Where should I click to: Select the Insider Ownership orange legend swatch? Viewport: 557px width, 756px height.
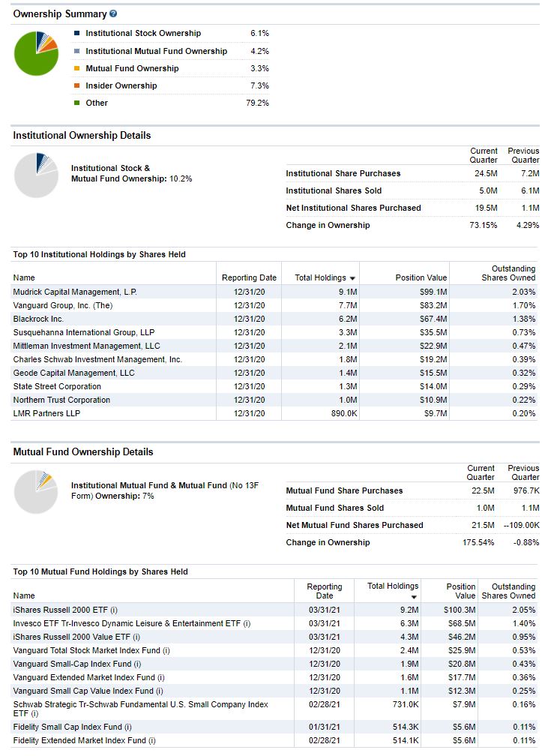[x=77, y=85]
